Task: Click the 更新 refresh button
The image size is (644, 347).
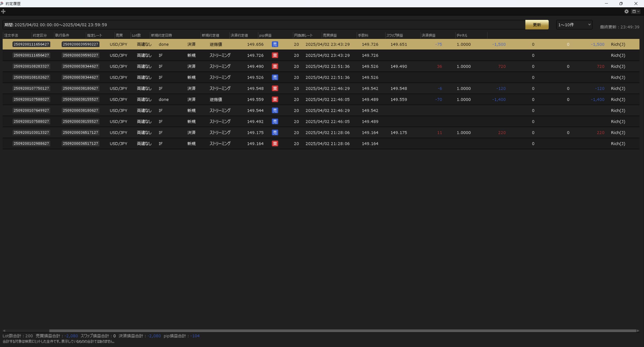Action: coord(537,25)
